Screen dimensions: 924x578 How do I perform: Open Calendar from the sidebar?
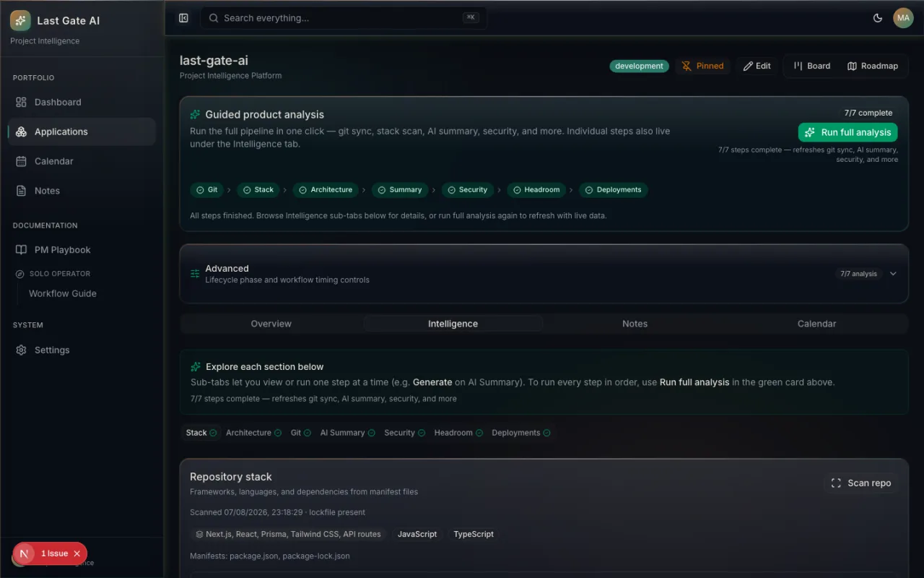[x=82, y=162]
